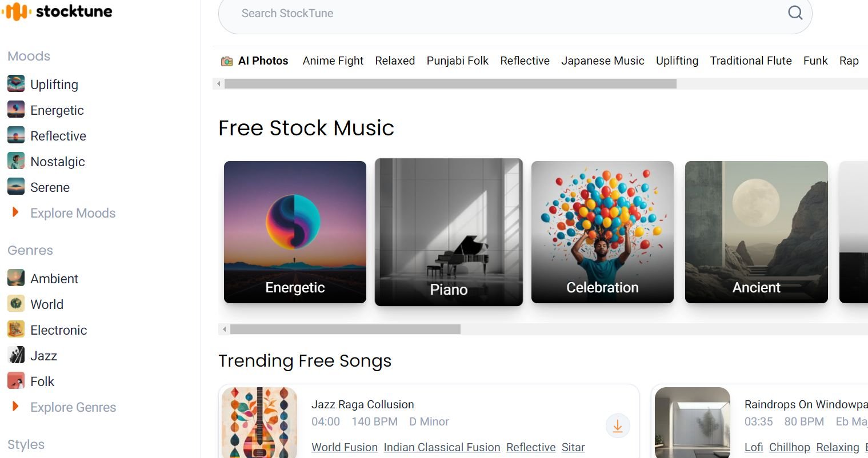Click the StockTune logo icon
The height and width of the screenshot is (458, 868).
[x=15, y=11]
